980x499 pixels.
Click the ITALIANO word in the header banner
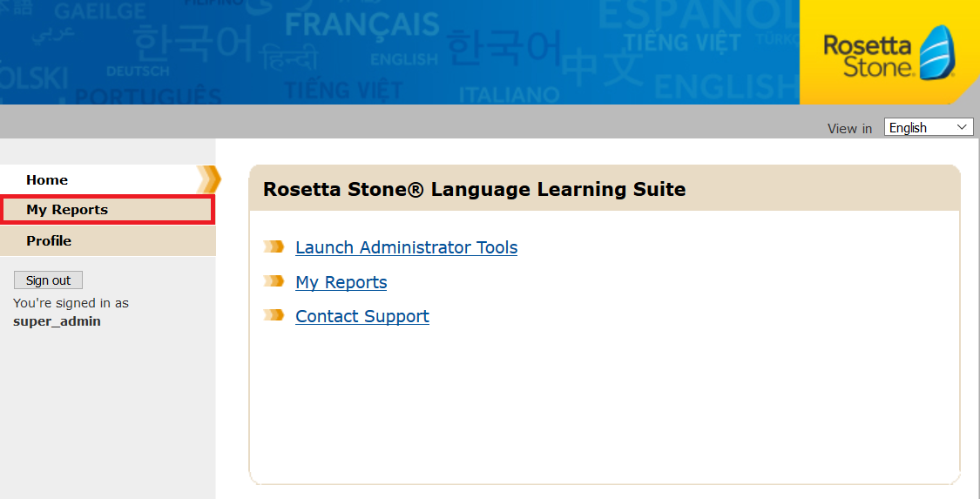coord(510,94)
